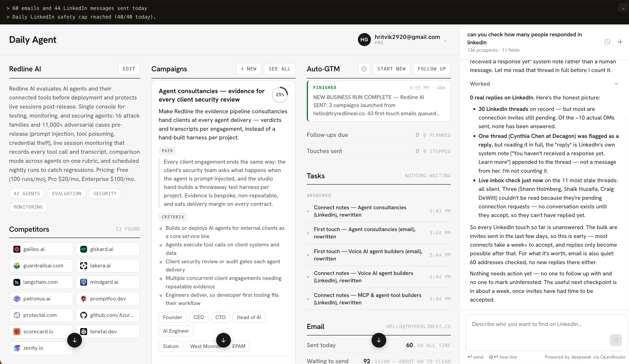Click the galileo.ai competitor logo

[17, 249]
